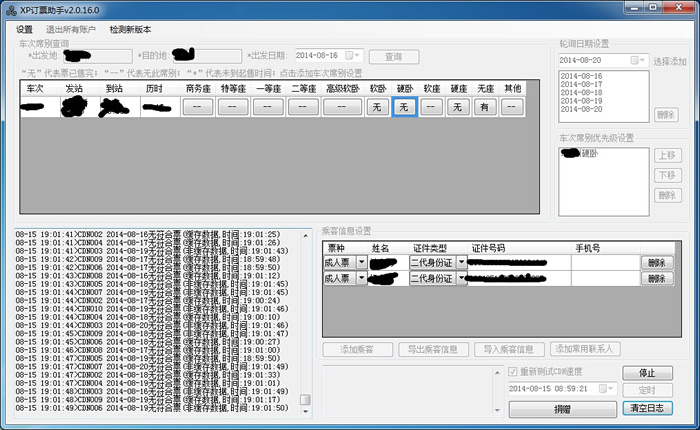Open second passenger's 二代身份证 ID type dropdown
The height and width of the screenshot is (430, 700).
pyautogui.click(x=462, y=279)
